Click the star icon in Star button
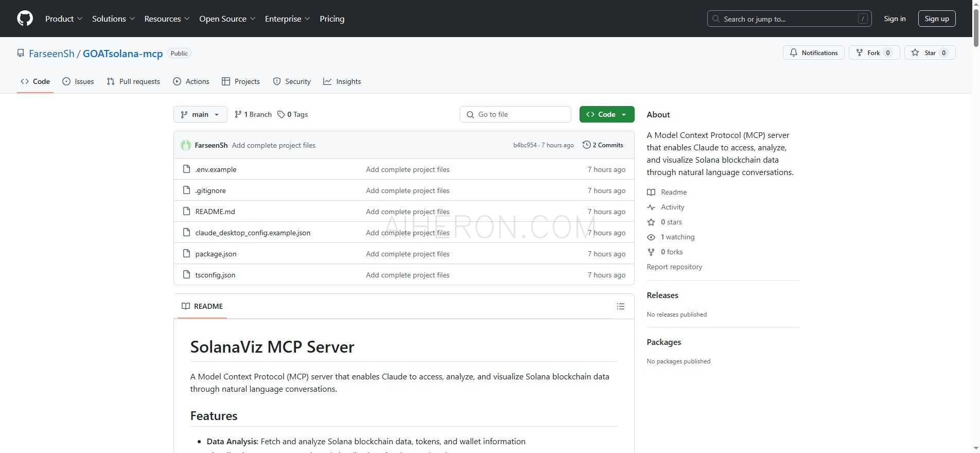 pos(915,53)
